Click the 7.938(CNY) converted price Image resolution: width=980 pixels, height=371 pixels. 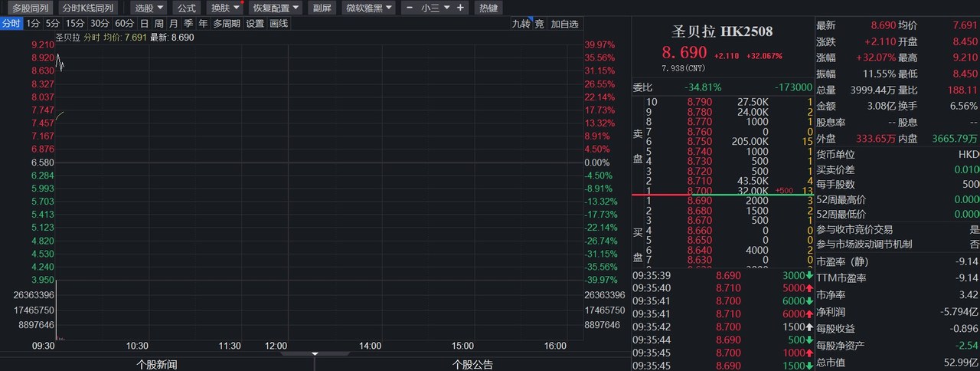click(684, 67)
